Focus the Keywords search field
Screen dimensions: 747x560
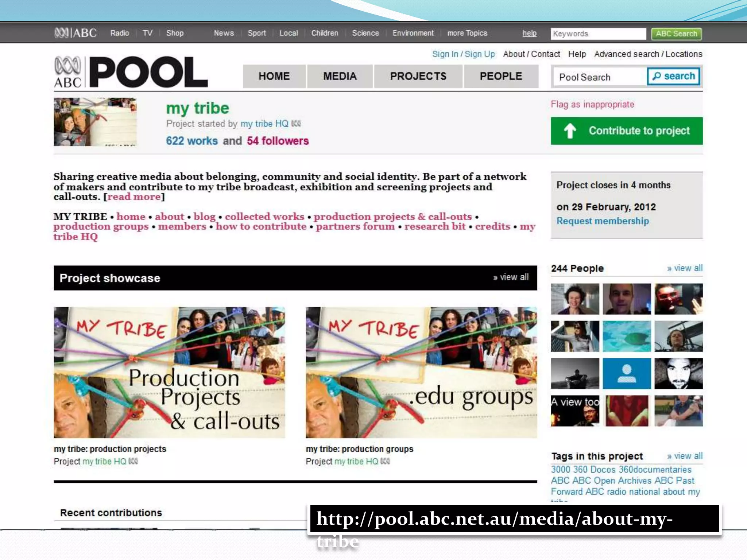(598, 34)
